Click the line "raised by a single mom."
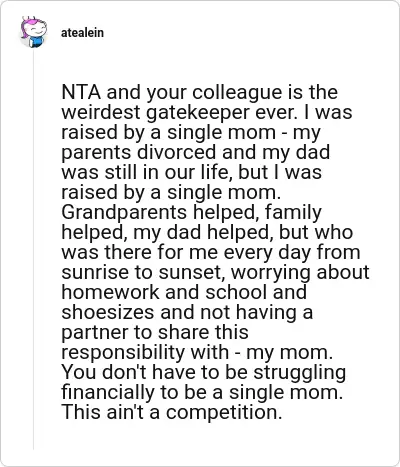This screenshot has width=400, height=467. pos(171,192)
